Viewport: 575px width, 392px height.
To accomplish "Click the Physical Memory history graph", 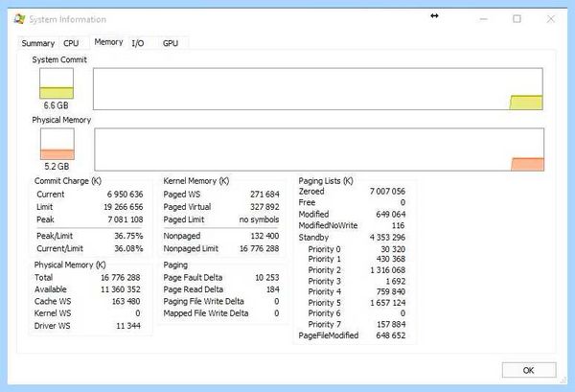I will 319,150.
